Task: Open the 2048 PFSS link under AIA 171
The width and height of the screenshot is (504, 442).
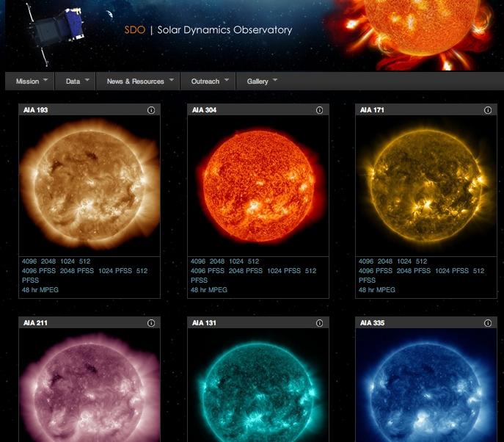Action: 414,271
